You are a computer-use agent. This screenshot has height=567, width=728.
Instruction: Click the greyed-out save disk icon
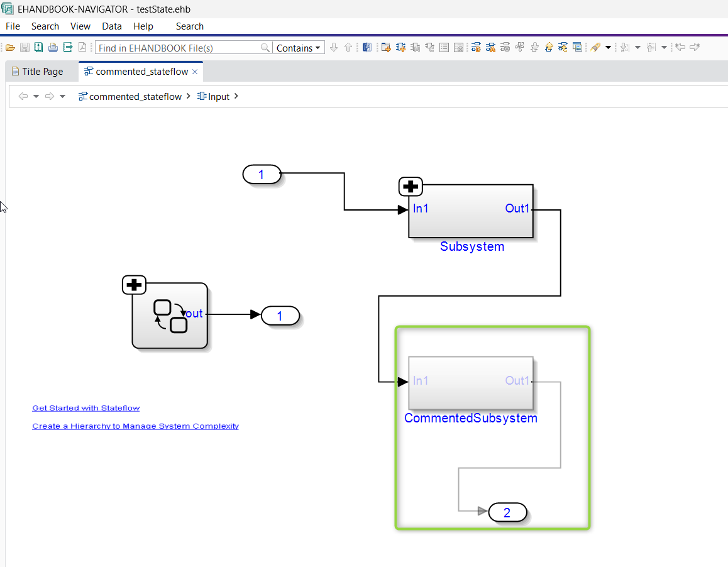tap(25, 47)
